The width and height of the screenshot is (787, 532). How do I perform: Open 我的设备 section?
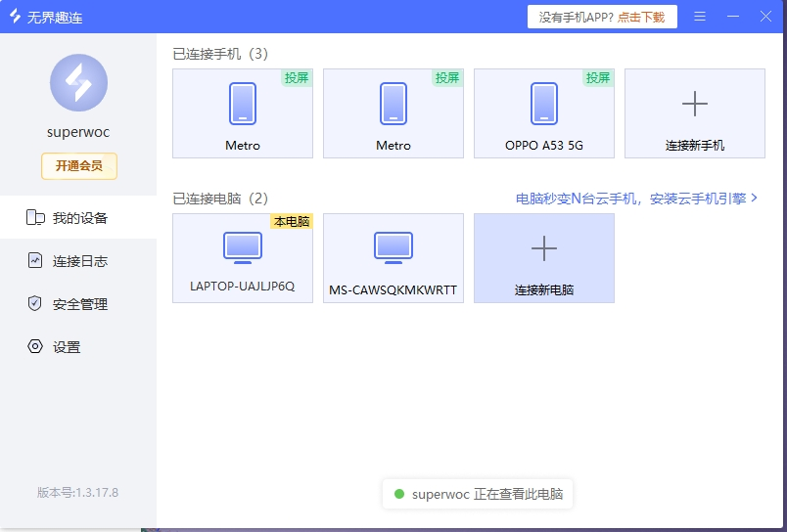point(78,217)
